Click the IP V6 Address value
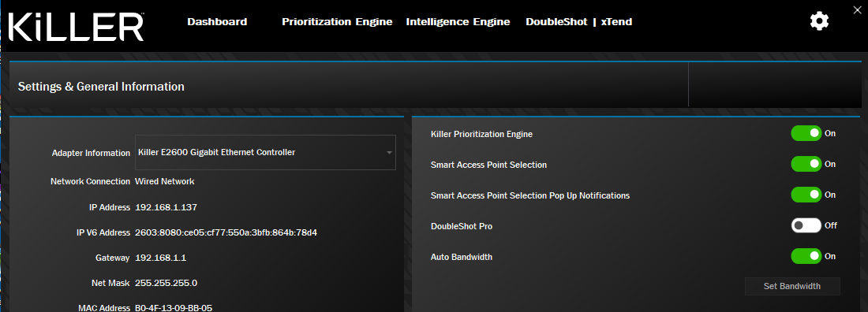The height and width of the screenshot is (312, 868). tap(226, 232)
